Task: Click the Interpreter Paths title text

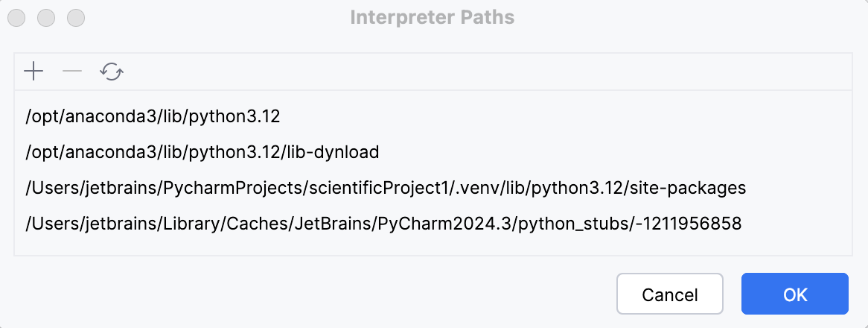Action: 433,16
